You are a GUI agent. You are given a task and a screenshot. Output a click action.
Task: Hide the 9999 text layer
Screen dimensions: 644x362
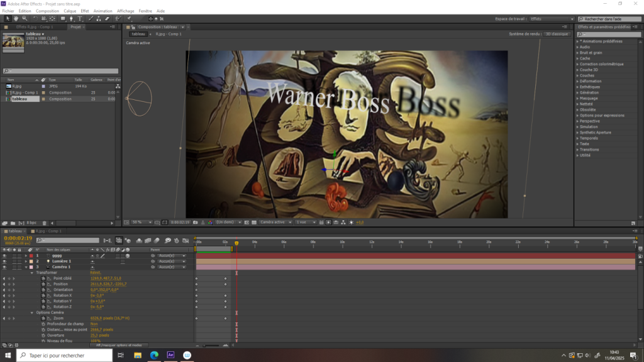(4, 256)
